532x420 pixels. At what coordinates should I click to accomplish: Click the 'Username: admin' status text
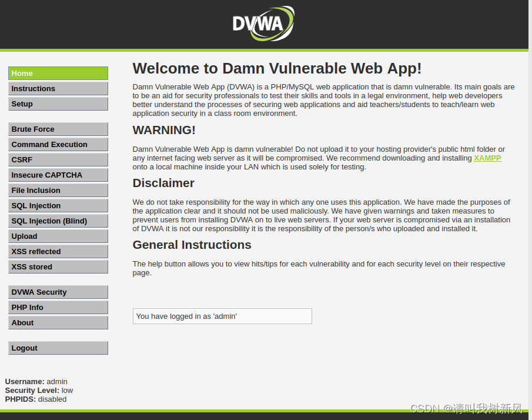coord(36,382)
